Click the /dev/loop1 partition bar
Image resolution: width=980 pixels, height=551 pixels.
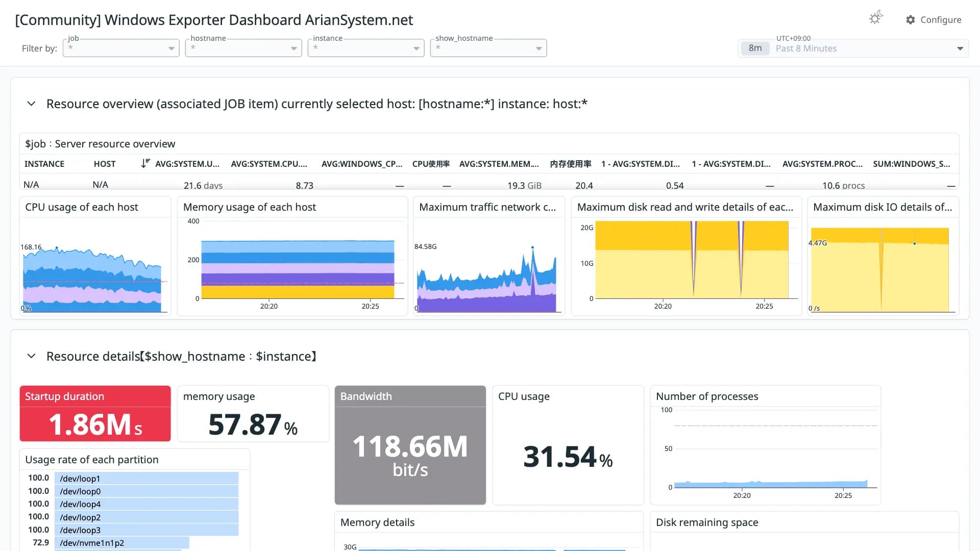146,478
